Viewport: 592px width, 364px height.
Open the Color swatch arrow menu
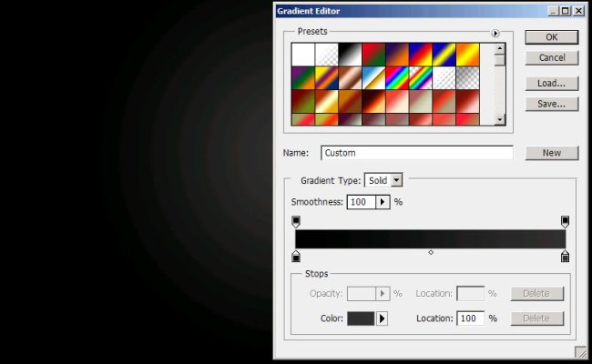tap(382, 318)
